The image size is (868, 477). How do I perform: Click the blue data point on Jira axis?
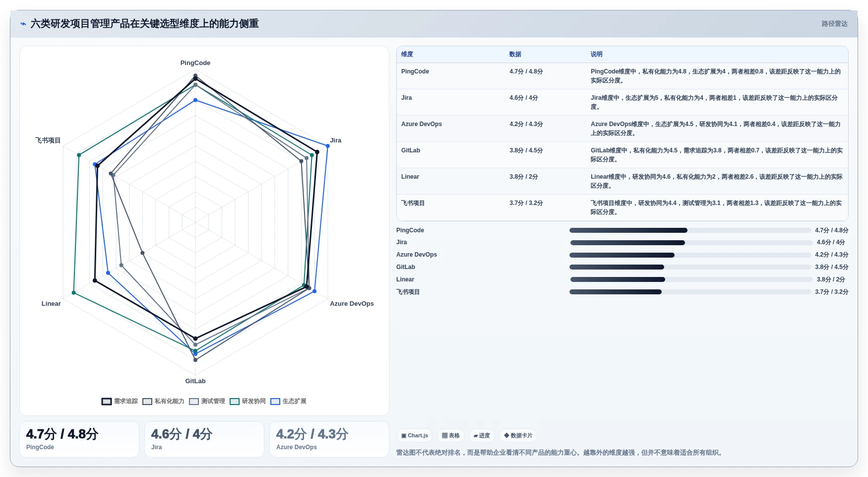(328, 146)
